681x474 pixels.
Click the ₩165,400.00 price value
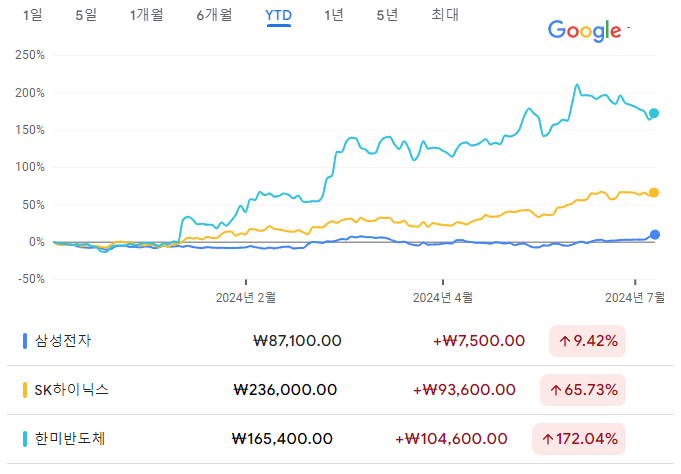pos(282,439)
